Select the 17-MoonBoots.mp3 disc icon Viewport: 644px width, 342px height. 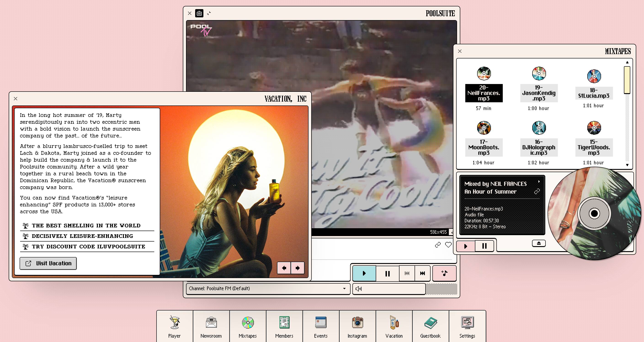(484, 128)
